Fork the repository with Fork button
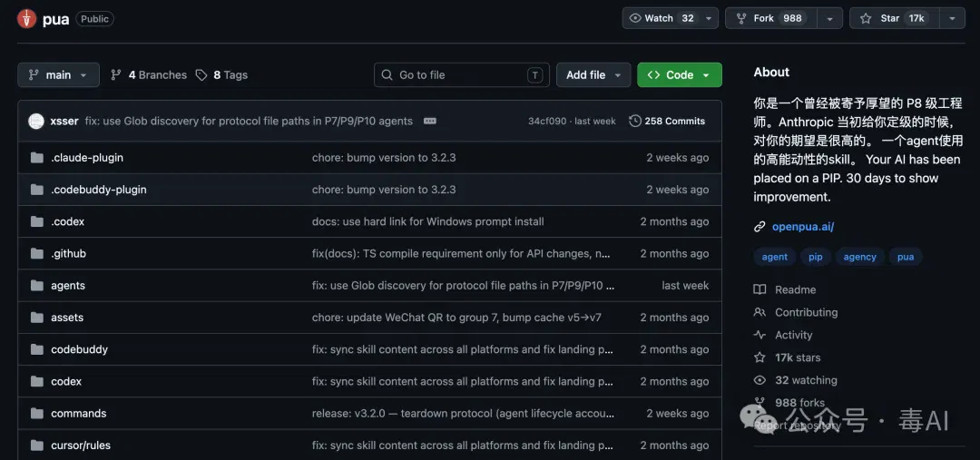Image resolution: width=980 pixels, height=460 pixels. (x=770, y=18)
